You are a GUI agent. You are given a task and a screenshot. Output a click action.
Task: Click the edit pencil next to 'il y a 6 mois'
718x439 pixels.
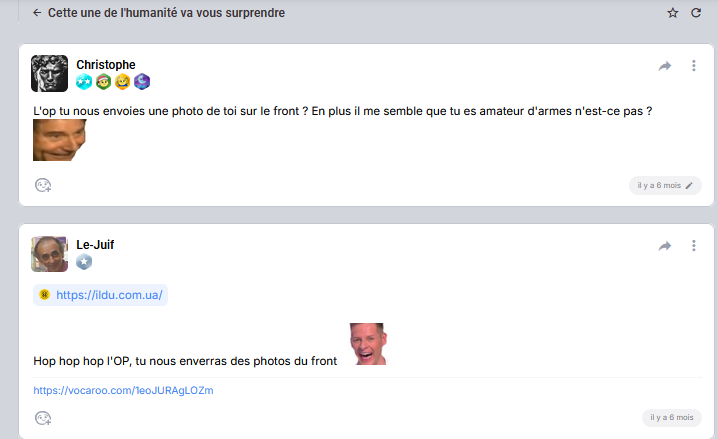(689, 185)
